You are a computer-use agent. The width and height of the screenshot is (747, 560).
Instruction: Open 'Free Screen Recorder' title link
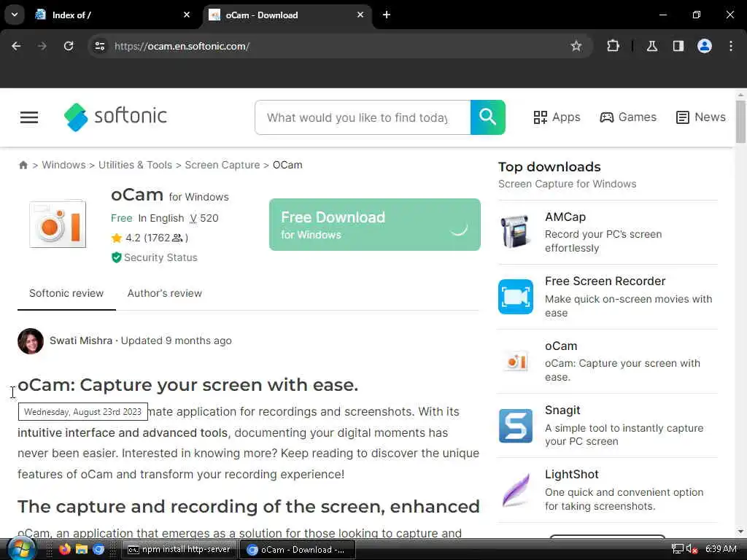(605, 281)
